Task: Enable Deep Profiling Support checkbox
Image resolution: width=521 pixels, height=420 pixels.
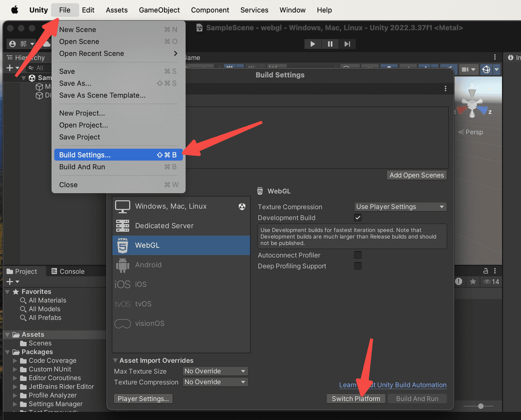Action: (358, 266)
